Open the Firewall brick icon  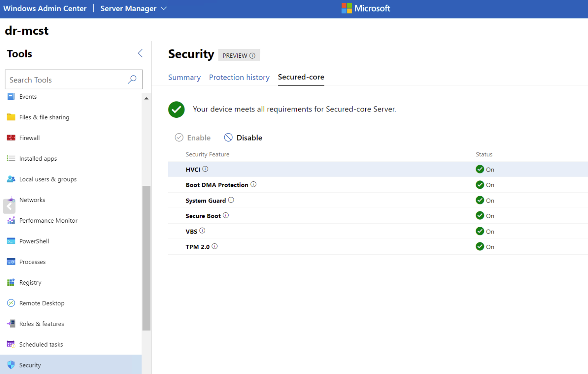coord(11,138)
